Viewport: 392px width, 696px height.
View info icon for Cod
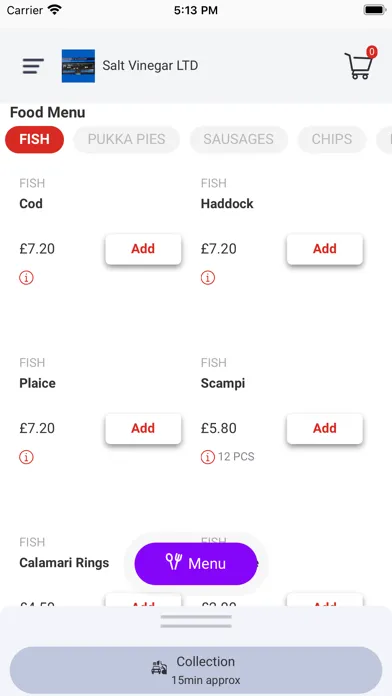coord(26,278)
